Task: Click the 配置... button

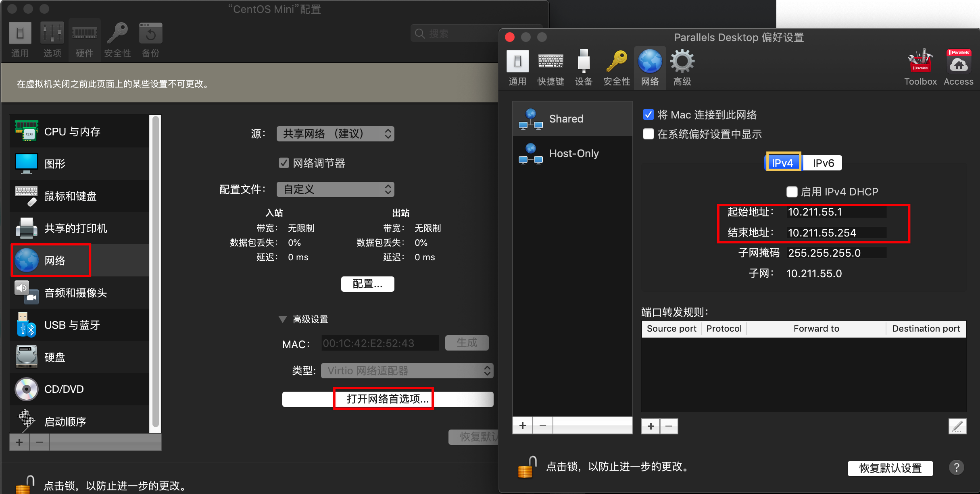Action: pyautogui.click(x=367, y=284)
